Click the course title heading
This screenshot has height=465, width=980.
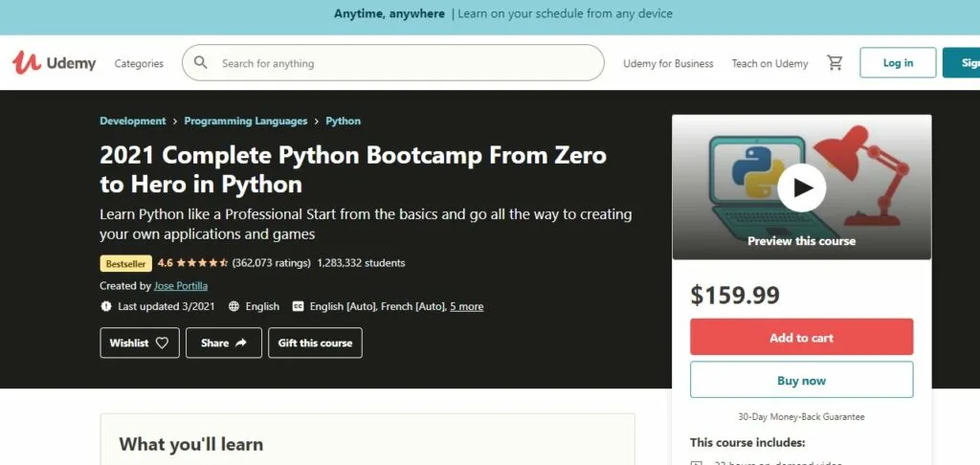coord(353,169)
